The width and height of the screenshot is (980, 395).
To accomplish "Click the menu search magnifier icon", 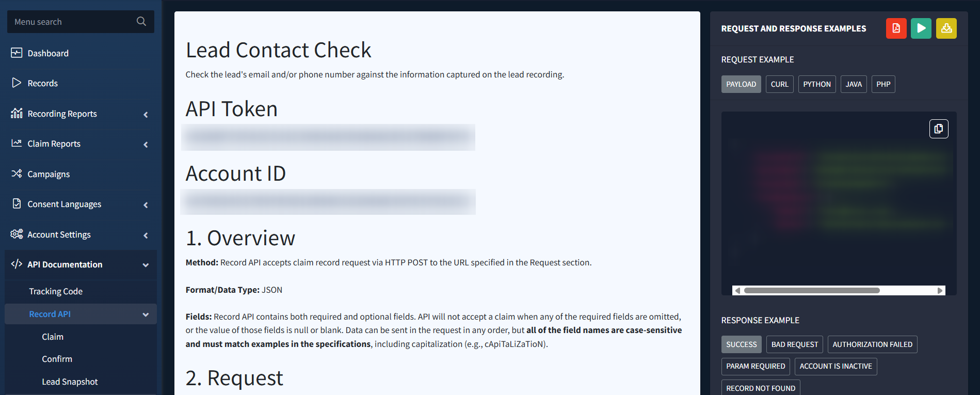I will click(141, 22).
